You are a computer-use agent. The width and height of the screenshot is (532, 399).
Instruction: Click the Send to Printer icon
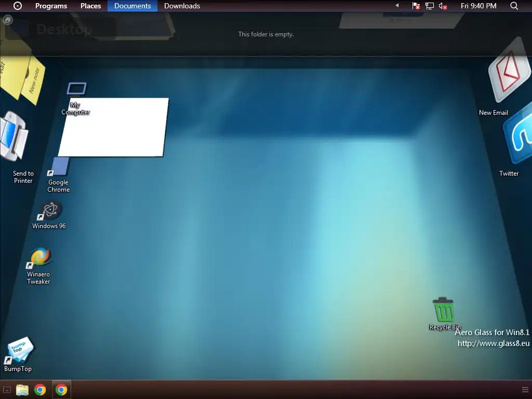coord(14,137)
